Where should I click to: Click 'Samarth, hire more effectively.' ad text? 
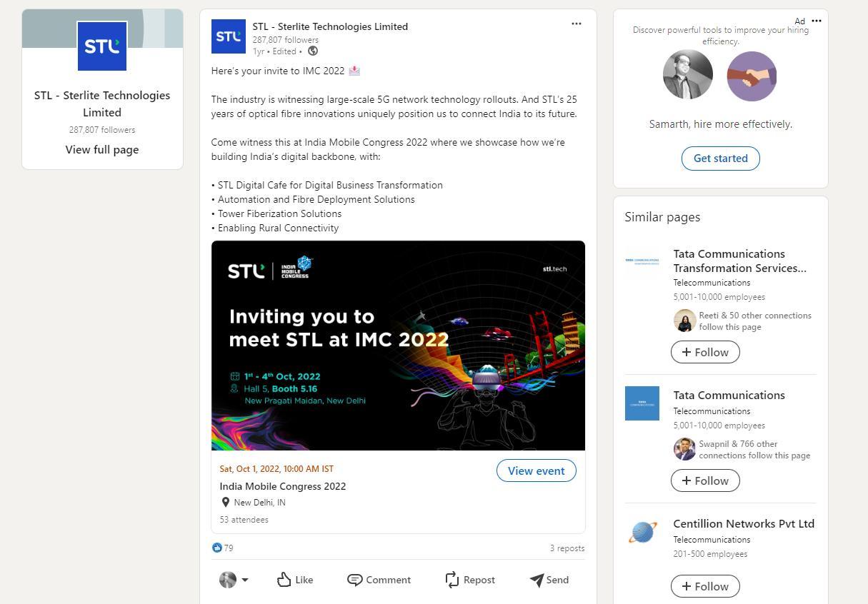720,124
